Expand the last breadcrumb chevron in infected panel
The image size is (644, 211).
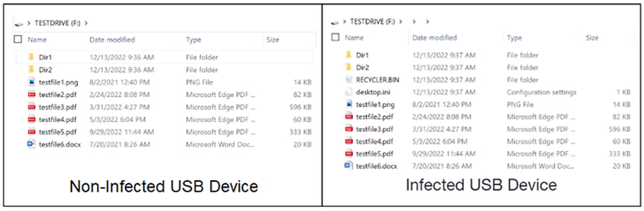point(427,22)
